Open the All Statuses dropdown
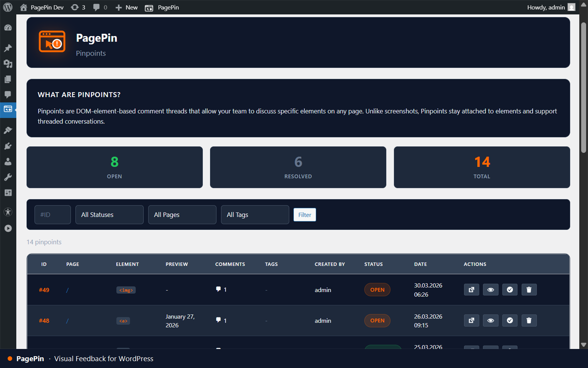The height and width of the screenshot is (368, 588). click(109, 214)
